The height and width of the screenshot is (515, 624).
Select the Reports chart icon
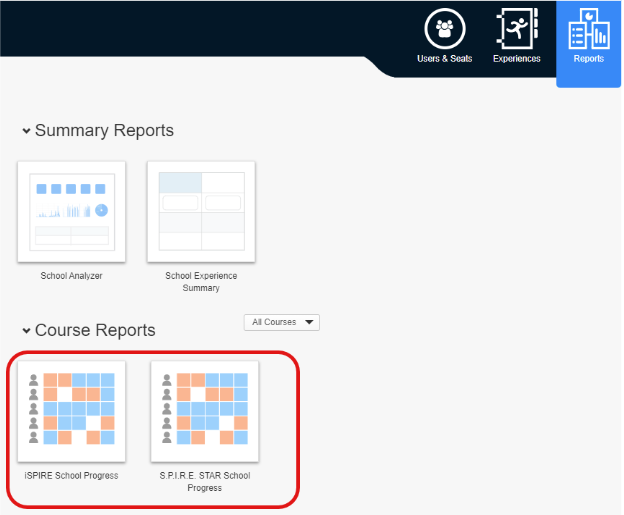point(588,28)
